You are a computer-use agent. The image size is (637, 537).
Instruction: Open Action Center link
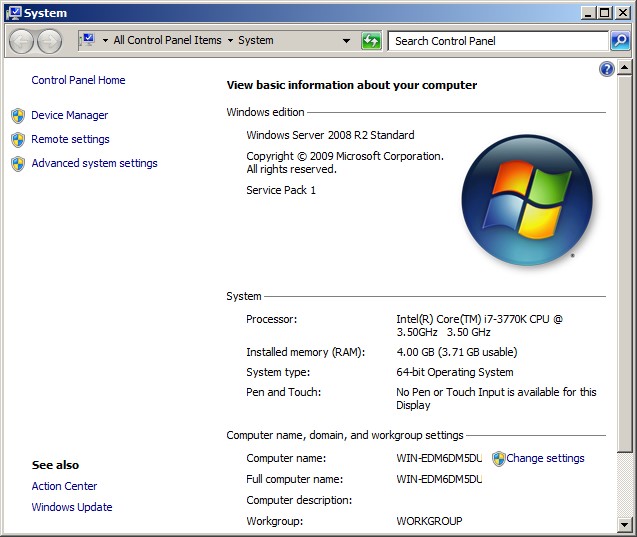point(64,486)
